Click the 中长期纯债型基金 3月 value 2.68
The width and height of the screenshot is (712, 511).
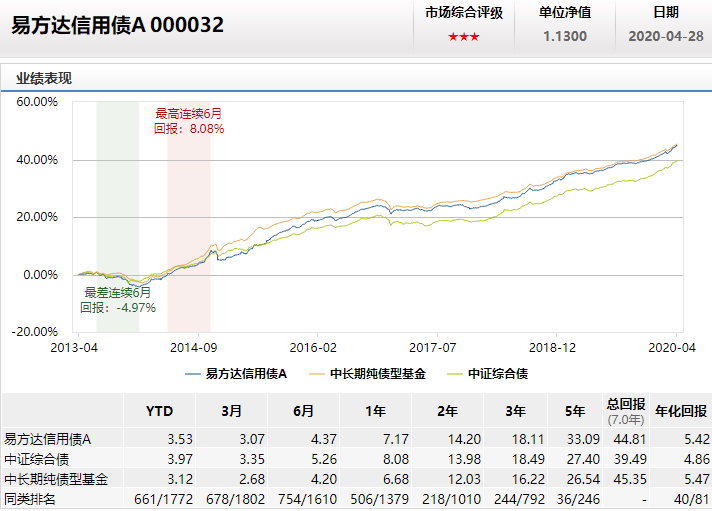[252, 479]
